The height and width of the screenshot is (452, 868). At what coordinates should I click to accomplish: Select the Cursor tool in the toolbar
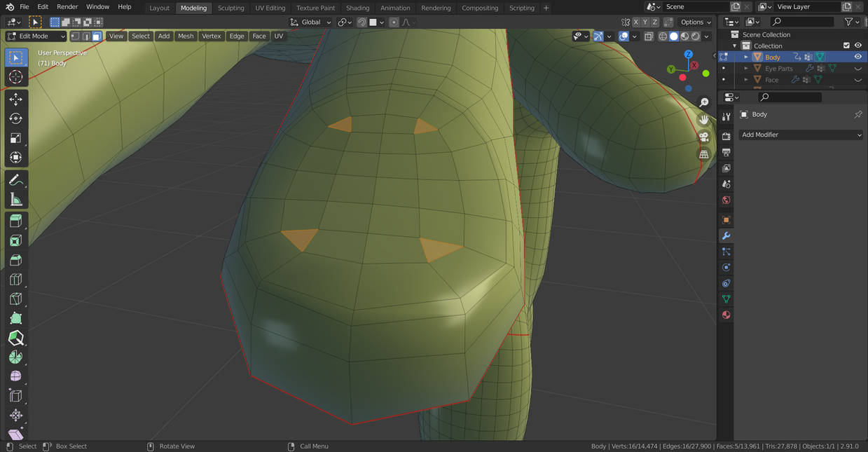pos(15,76)
